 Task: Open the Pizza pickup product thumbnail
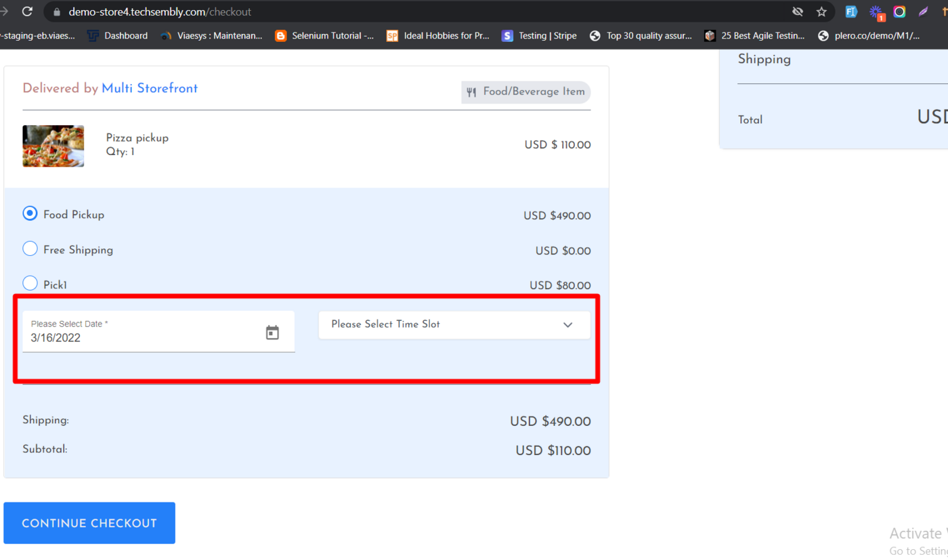pos(53,146)
